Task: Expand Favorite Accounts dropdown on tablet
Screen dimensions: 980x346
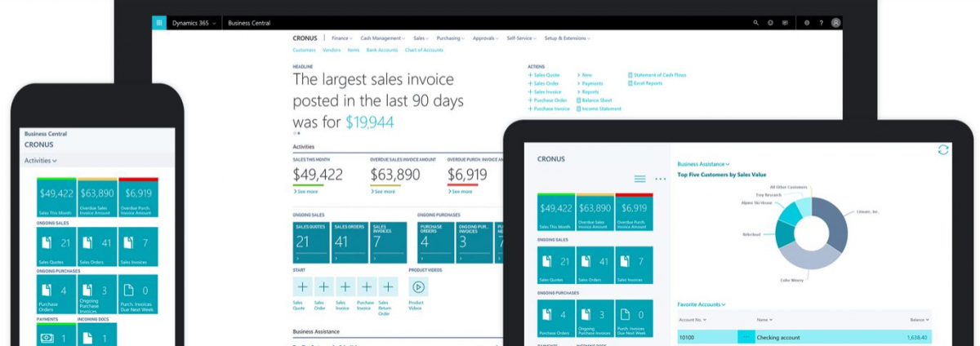Action: (702, 304)
